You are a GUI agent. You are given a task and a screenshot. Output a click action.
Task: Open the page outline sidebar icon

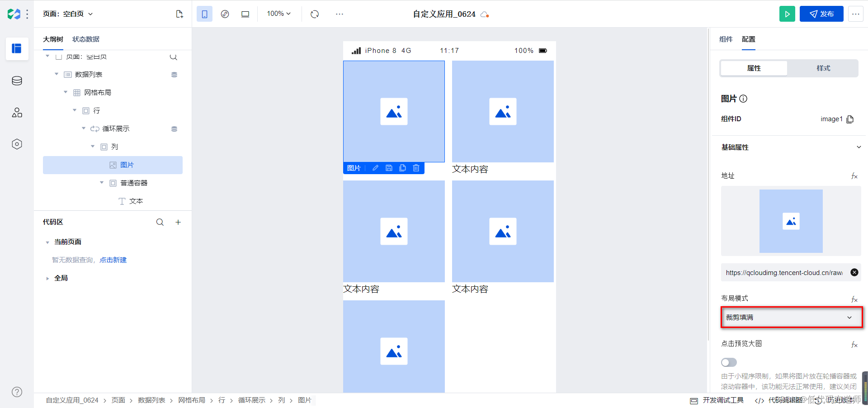tap(17, 48)
